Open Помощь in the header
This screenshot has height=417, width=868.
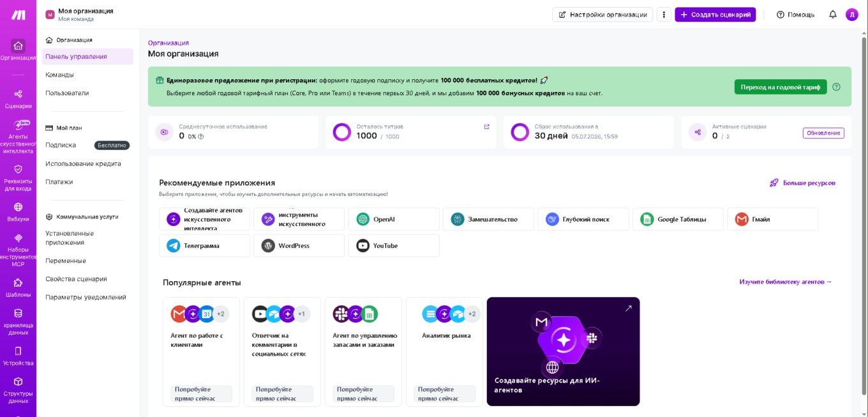(795, 15)
